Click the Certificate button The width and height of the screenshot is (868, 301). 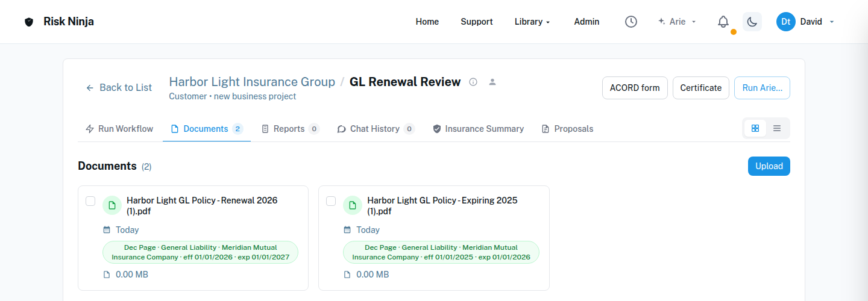[701, 88]
